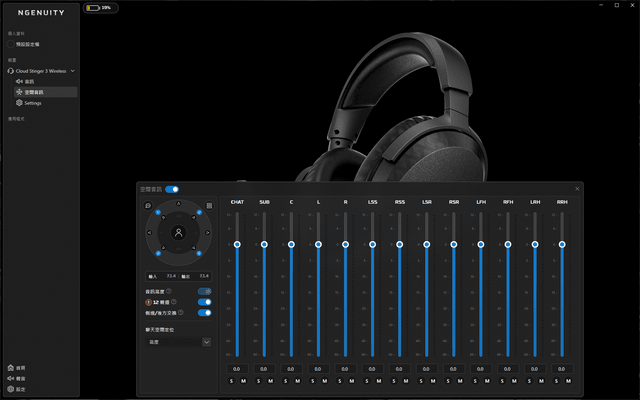Image resolution: width=640 pixels, height=400 pixels.
Task: Mute the RSS channel
Action: (406, 381)
